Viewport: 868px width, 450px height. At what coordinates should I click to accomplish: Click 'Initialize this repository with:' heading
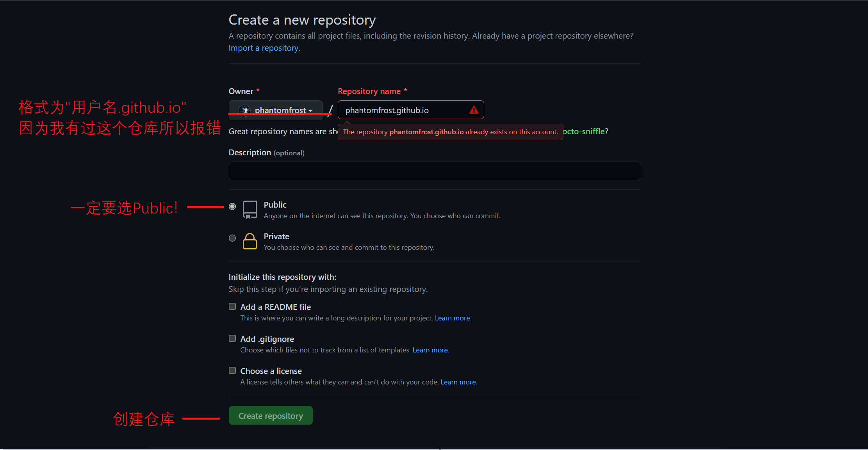coord(282,277)
